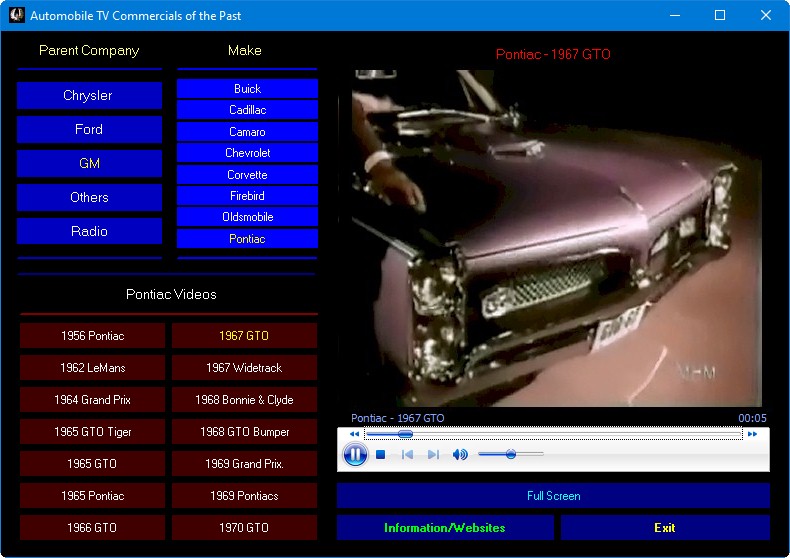
Task: Select the Ford parent company
Action: 89,129
